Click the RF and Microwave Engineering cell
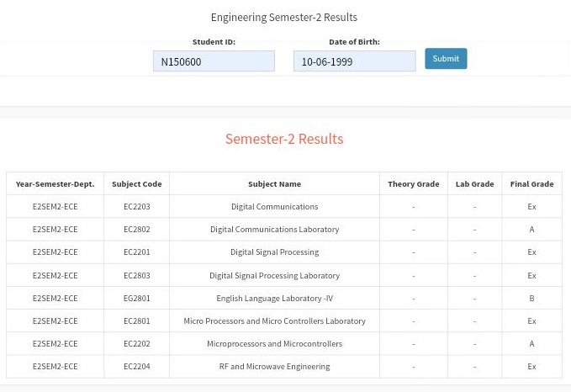Viewport: 571px width, 392px height. click(x=274, y=366)
